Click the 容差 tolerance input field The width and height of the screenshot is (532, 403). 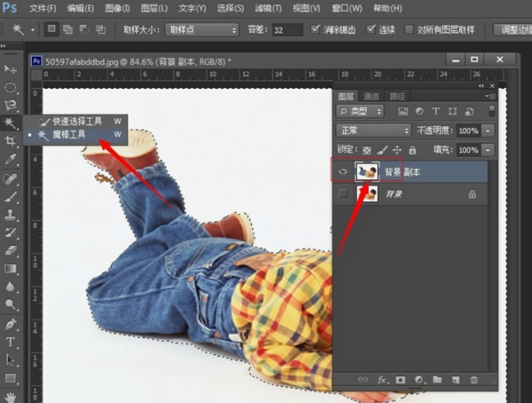286,29
